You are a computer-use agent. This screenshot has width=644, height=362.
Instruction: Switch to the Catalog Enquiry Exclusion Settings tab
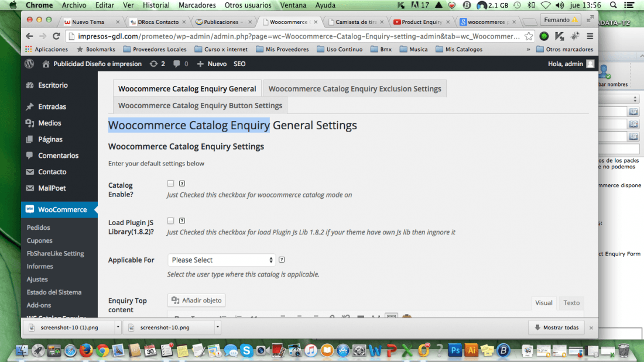coord(355,89)
